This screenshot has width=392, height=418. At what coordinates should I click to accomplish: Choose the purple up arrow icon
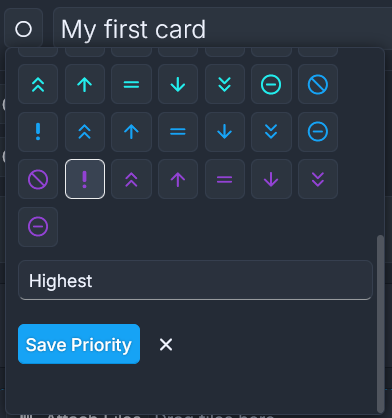coord(178,179)
